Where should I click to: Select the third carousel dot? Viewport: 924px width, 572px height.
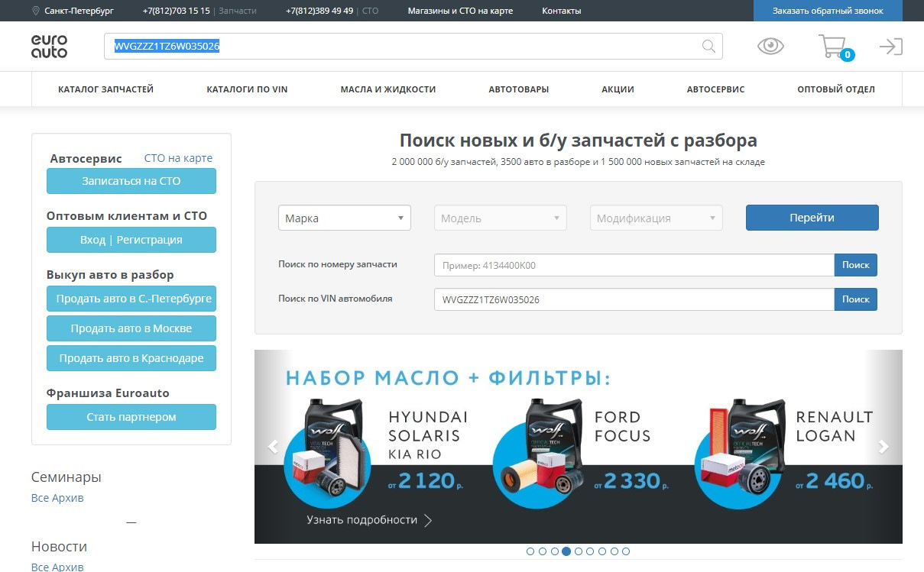(x=554, y=551)
